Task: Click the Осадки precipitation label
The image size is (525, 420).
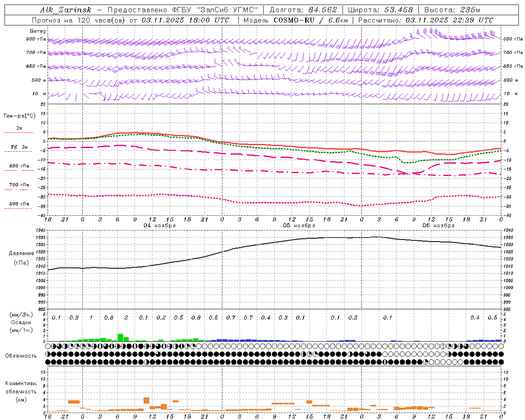Action: click(21, 322)
